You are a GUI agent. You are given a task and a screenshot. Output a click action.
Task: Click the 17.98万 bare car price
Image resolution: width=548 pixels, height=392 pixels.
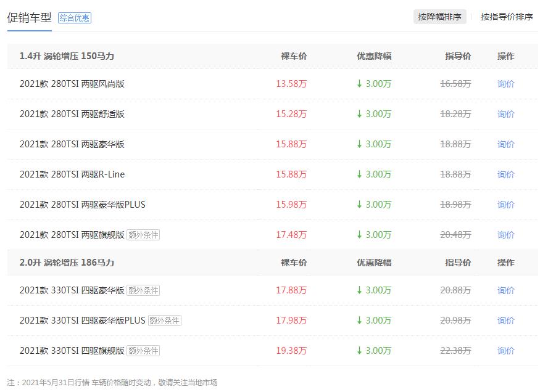click(291, 321)
